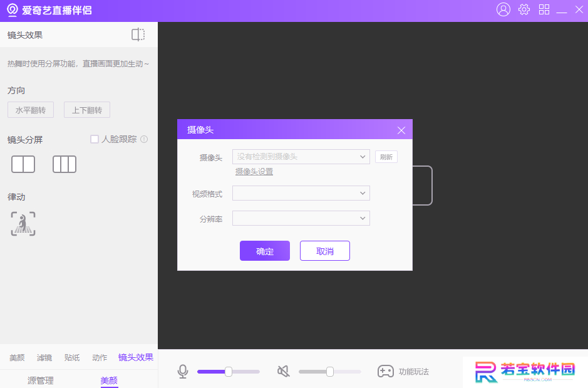Unmute the speaker icon
Screen dimensions: 588x388
coord(284,372)
